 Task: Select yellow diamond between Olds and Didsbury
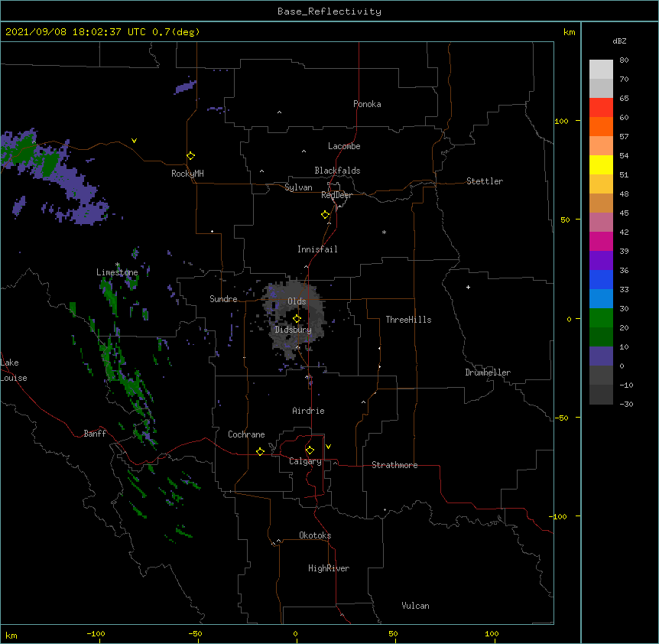point(297,318)
